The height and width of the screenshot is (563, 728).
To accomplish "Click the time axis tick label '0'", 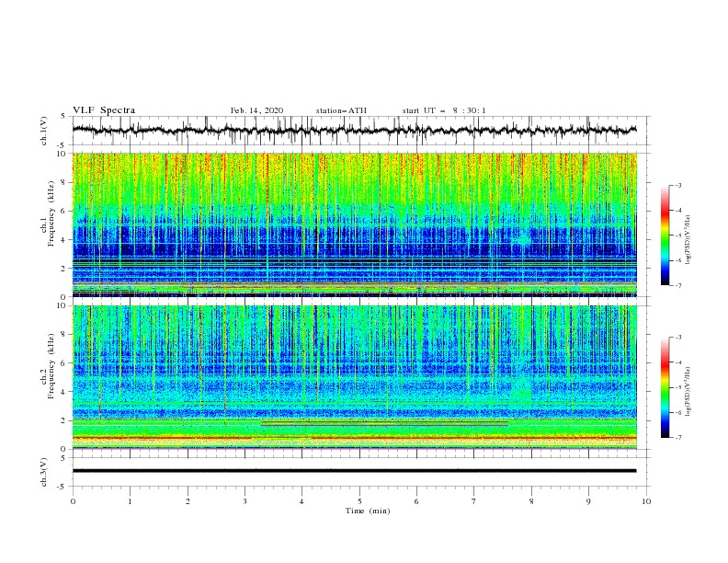I will click(x=73, y=501).
